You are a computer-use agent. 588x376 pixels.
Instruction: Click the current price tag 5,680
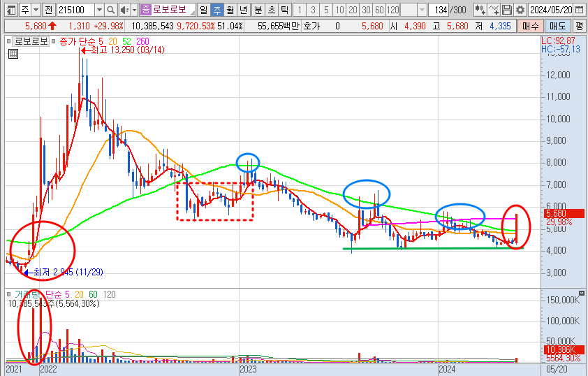(x=564, y=213)
